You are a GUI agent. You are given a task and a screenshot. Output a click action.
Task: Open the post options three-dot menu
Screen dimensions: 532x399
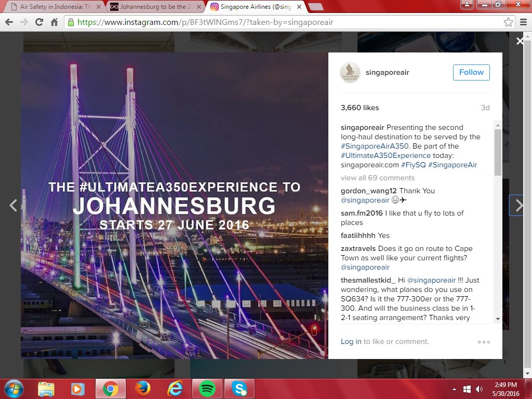[x=484, y=342]
